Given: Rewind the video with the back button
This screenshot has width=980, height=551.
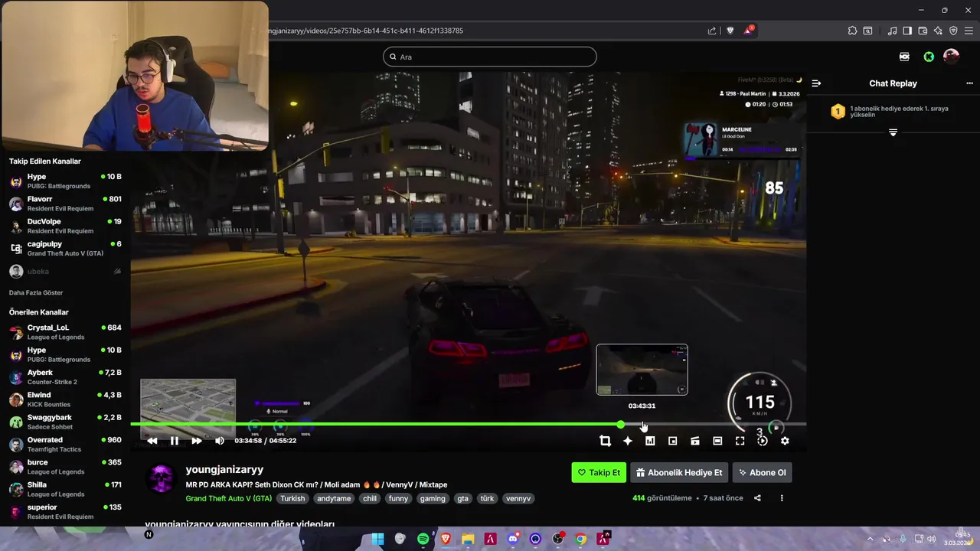Looking at the screenshot, I should (x=152, y=441).
